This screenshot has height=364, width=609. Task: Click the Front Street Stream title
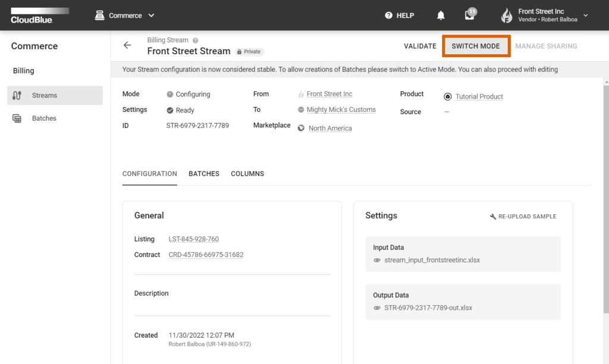189,51
